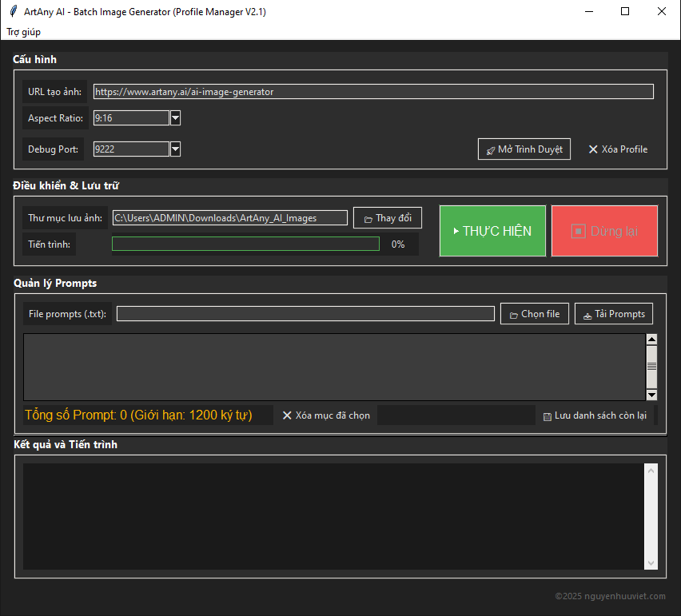Maximize the ArtAny AI window
681x616 pixels.
(625, 11)
